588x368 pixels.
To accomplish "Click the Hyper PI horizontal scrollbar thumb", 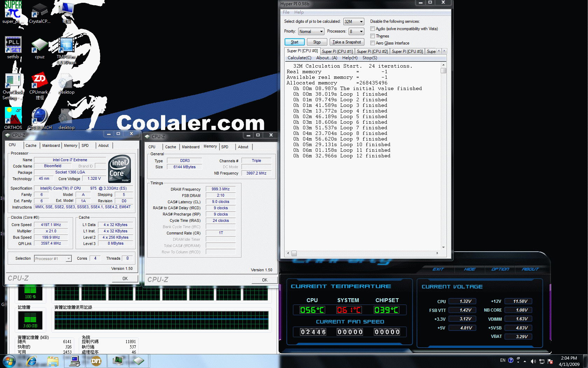I will point(294,253).
